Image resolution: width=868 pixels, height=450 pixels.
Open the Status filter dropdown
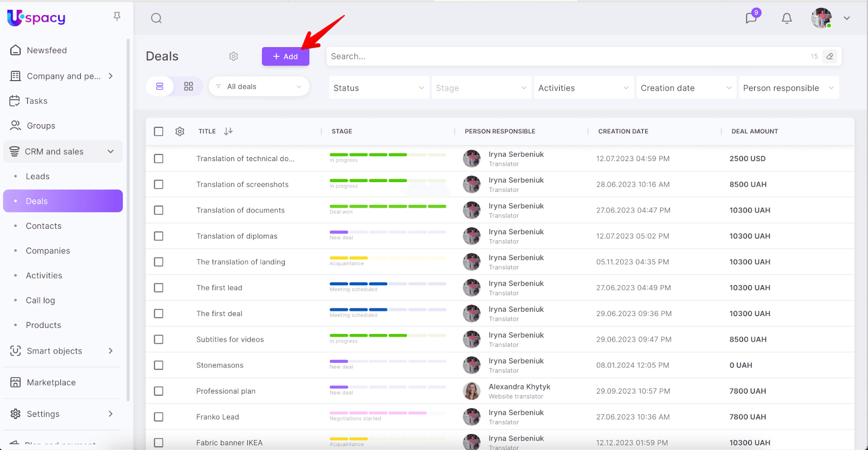pyautogui.click(x=378, y=88)
